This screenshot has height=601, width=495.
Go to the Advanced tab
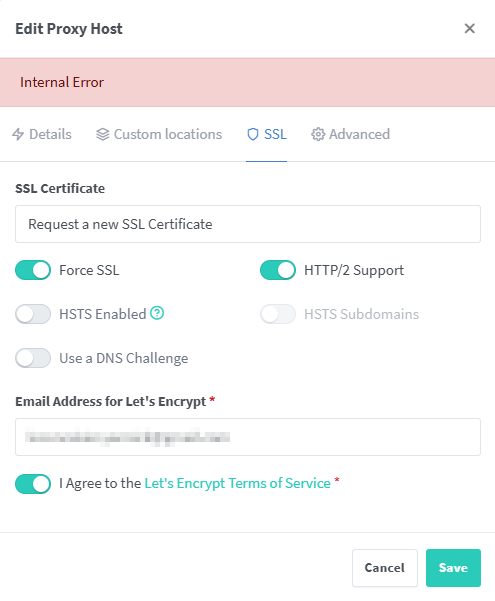tap(350, 134)
